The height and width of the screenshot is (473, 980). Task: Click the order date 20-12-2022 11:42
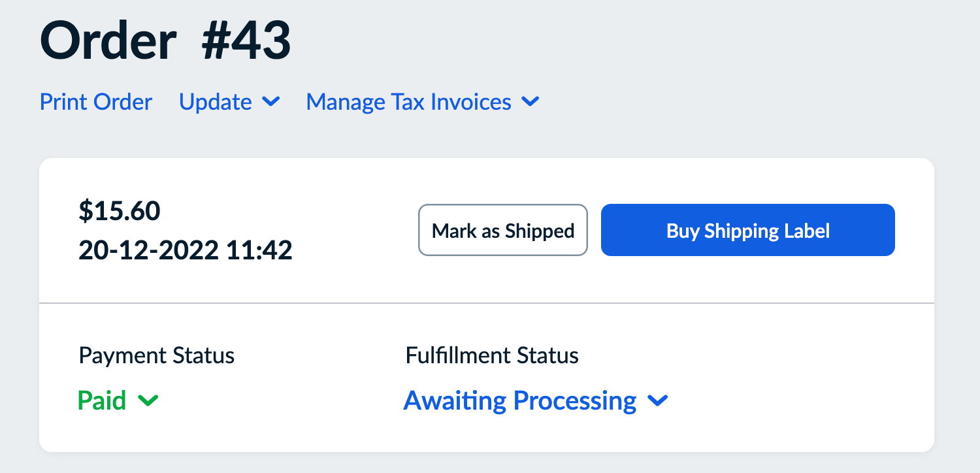[x=186, y=250]
